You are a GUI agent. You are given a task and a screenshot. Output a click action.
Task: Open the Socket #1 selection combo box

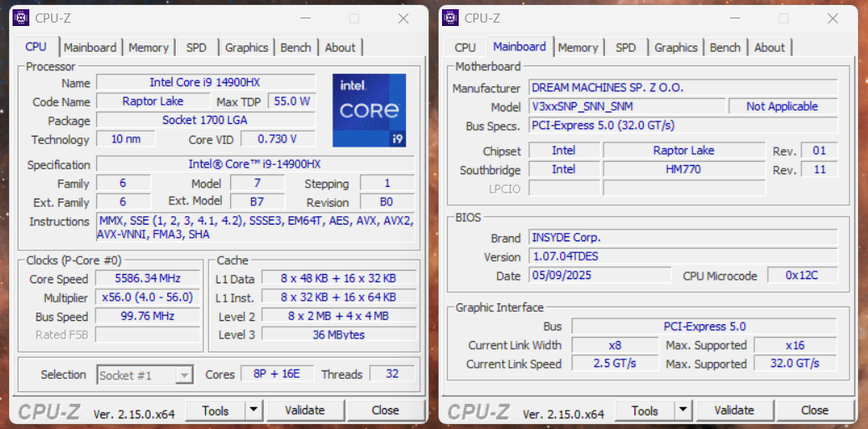tap(145, 375)
